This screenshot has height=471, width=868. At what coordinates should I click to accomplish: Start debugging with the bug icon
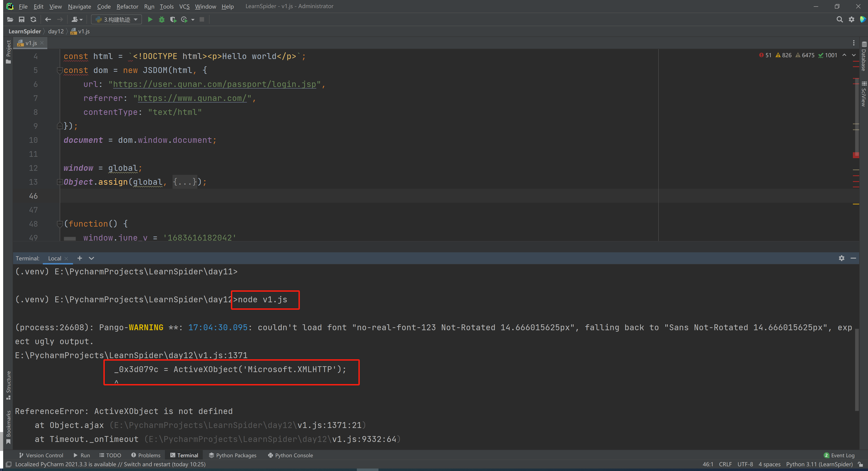point(162,20)
